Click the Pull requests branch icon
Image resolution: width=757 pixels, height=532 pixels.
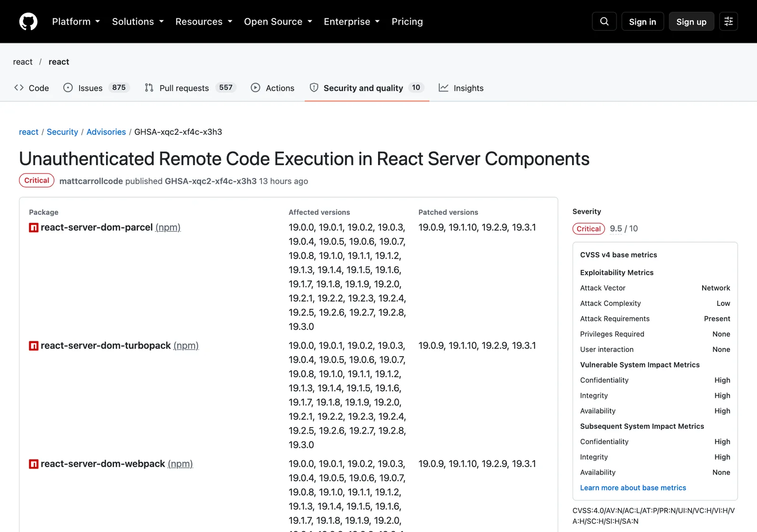pyautogui.click(x=149, y=87)
